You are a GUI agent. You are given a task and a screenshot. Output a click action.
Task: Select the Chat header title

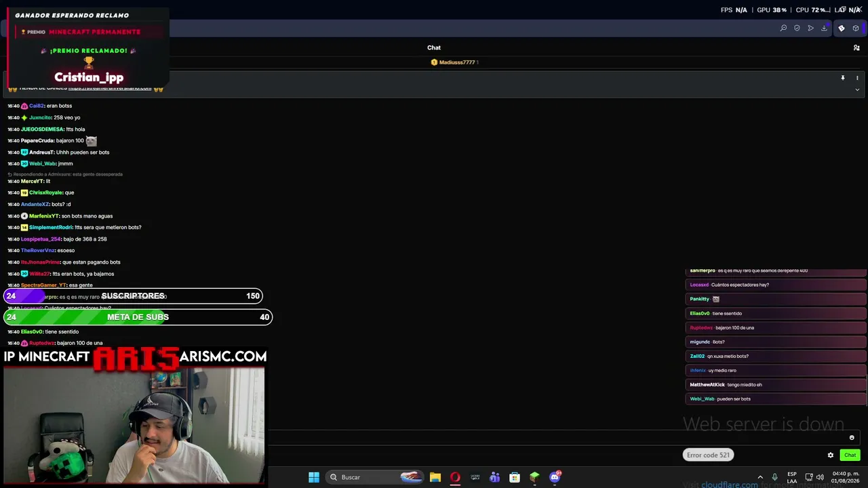coord(434,47)
